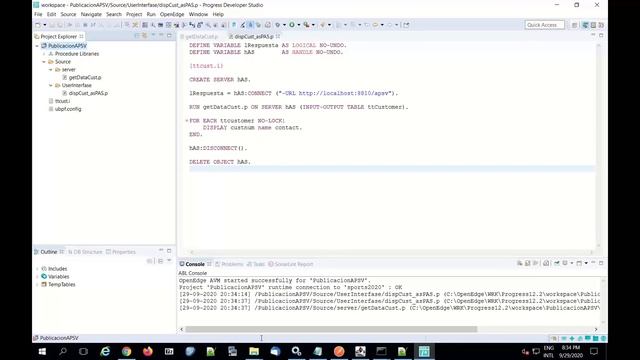
Task: Open the File menu
Action: (x=38, y=14)
